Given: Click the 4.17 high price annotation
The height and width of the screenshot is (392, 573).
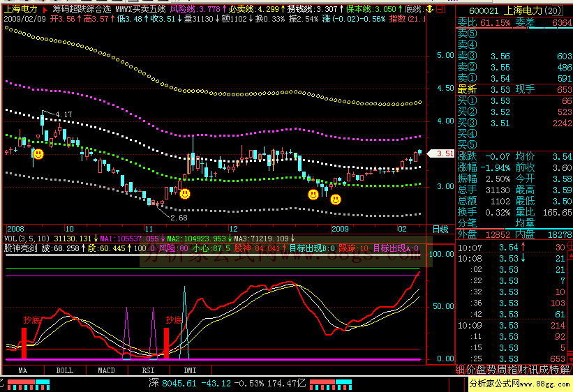Looking at the screenshot, I should coord(64,114).
